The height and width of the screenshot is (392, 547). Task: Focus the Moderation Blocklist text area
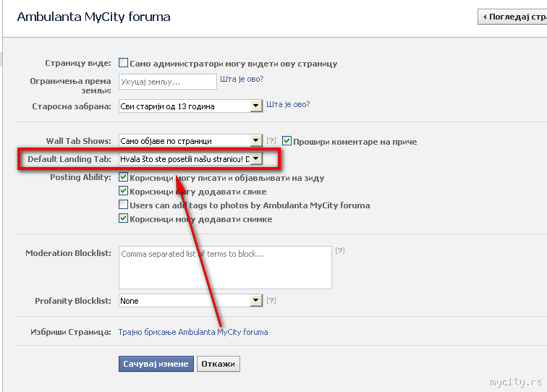224,267
